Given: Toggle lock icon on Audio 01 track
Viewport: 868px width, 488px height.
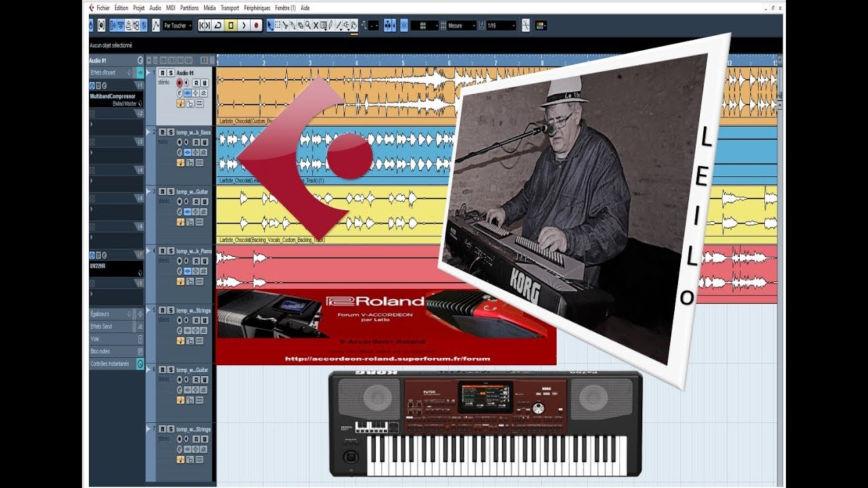Looking at the screenshot, I should (190, 104).
